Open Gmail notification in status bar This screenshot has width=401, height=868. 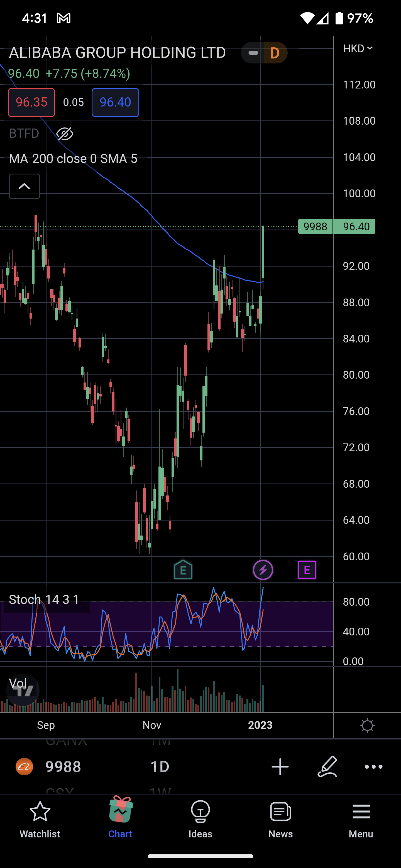[x=63, y=18]
